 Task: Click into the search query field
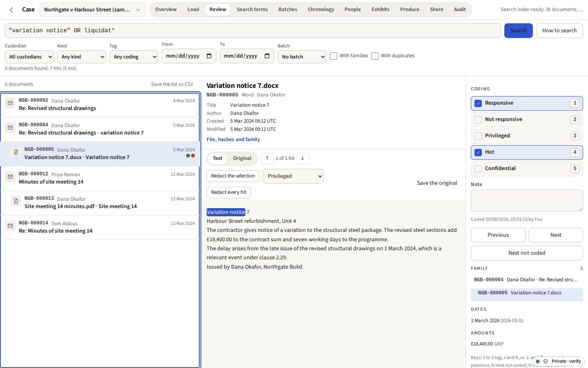(253, 31)
